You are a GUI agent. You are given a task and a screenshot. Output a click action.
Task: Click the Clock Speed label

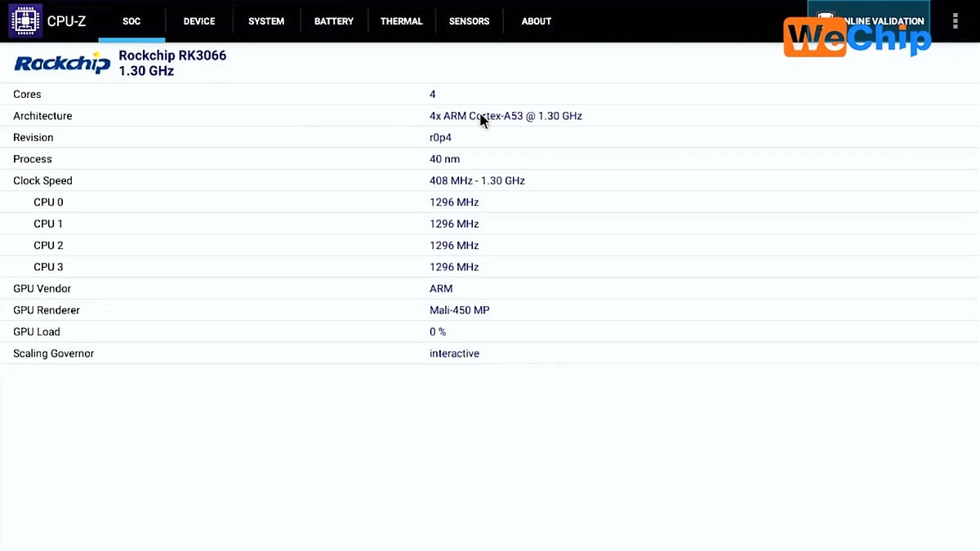(42, 181)
